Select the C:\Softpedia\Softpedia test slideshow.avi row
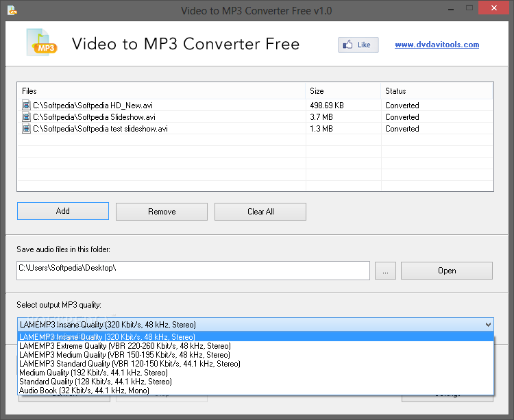This screenshot has width=514, height=420. pyautogui.click(x=255, y=128)
